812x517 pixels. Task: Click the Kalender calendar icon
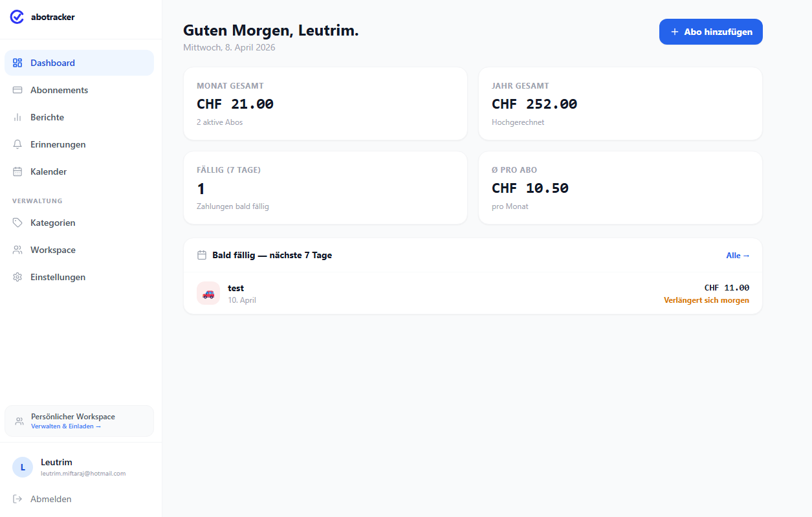point(17,171)
